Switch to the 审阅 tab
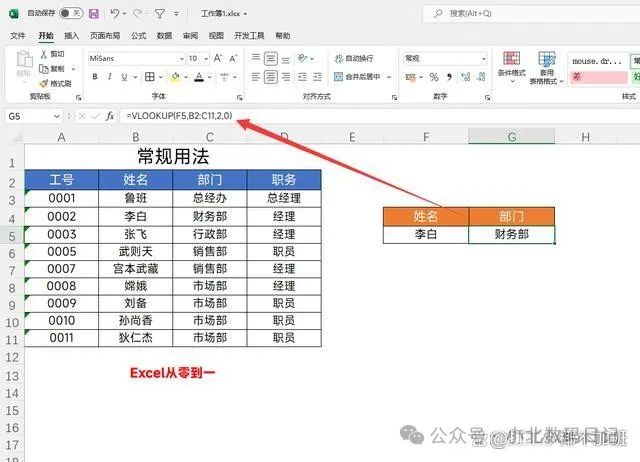The height and width of the screenshot is (462, 640). [x=190, y=36]
